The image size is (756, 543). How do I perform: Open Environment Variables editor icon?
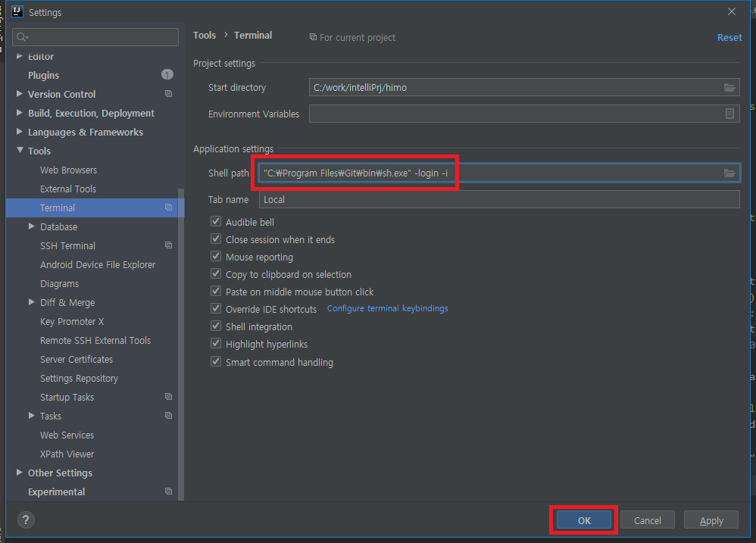point(729,114)
